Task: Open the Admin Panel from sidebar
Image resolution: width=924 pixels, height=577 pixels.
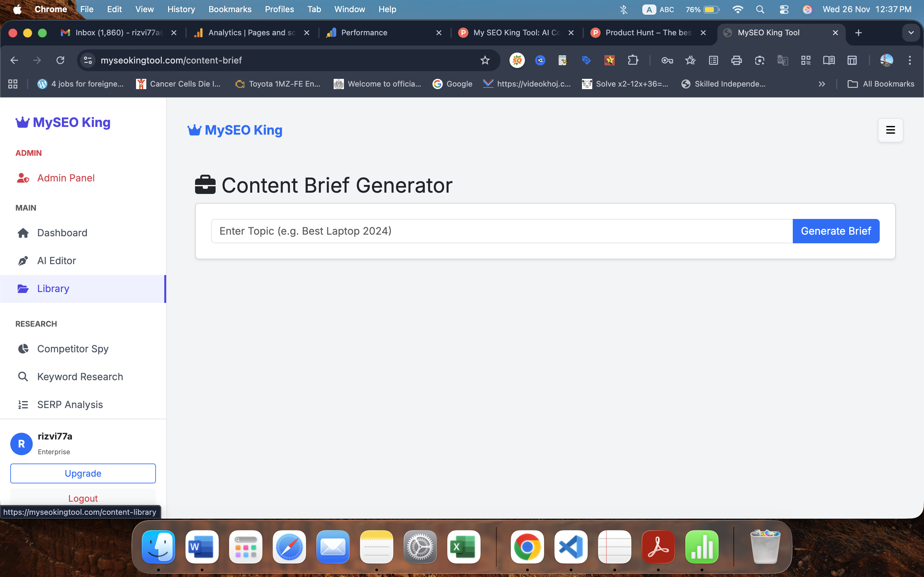Action: pyautogui.click(x=66, y=178)
